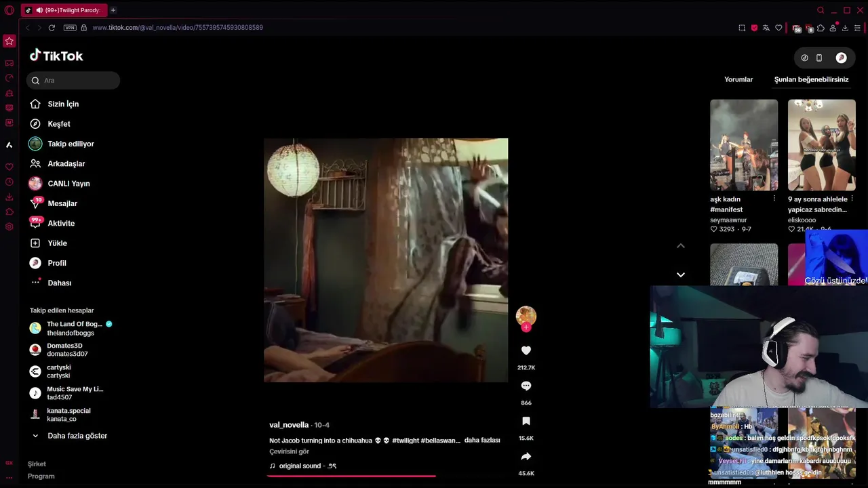Select the Twilight Parody browser tab

[64, 10]
